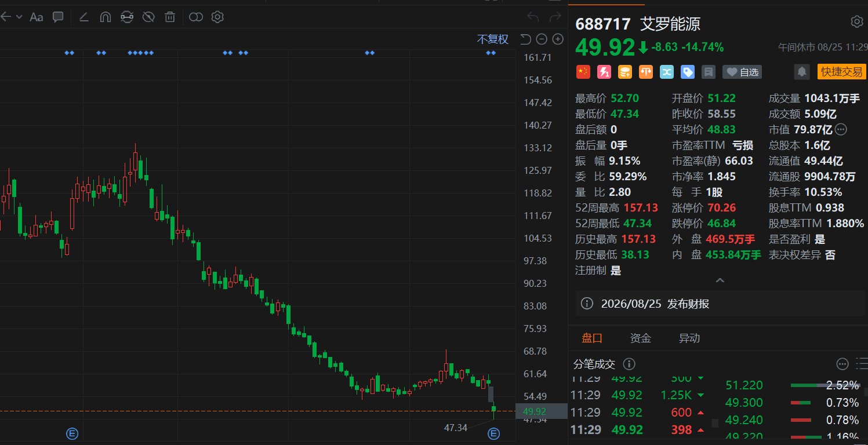
Task: Open quote panel settings gear icon
Action: (856, 22)
